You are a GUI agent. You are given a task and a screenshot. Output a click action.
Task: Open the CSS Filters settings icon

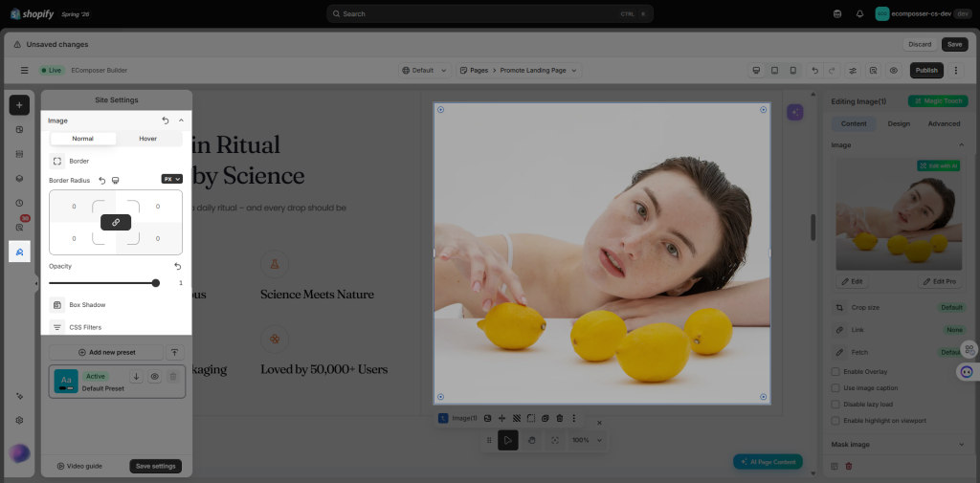point(56,327)
